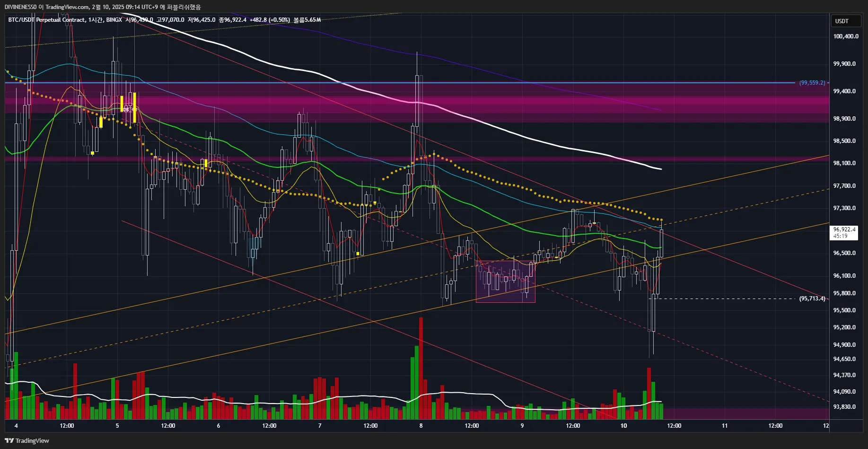
Task: Click the 45:19 bar countdown timer
Action: pyautogui.click(x=840, y=236)
